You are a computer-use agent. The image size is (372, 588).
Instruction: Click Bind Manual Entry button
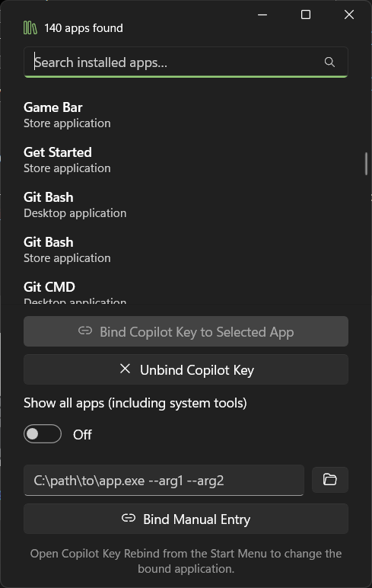186,519
